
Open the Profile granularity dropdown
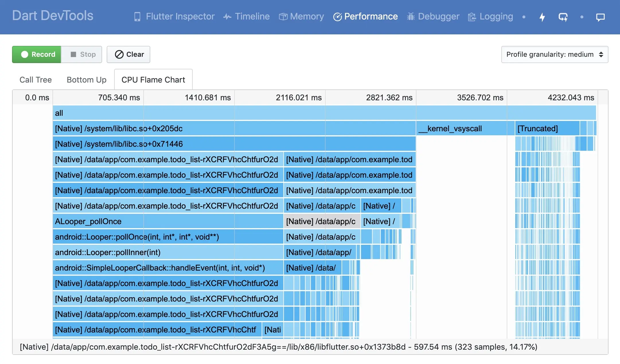555,54
